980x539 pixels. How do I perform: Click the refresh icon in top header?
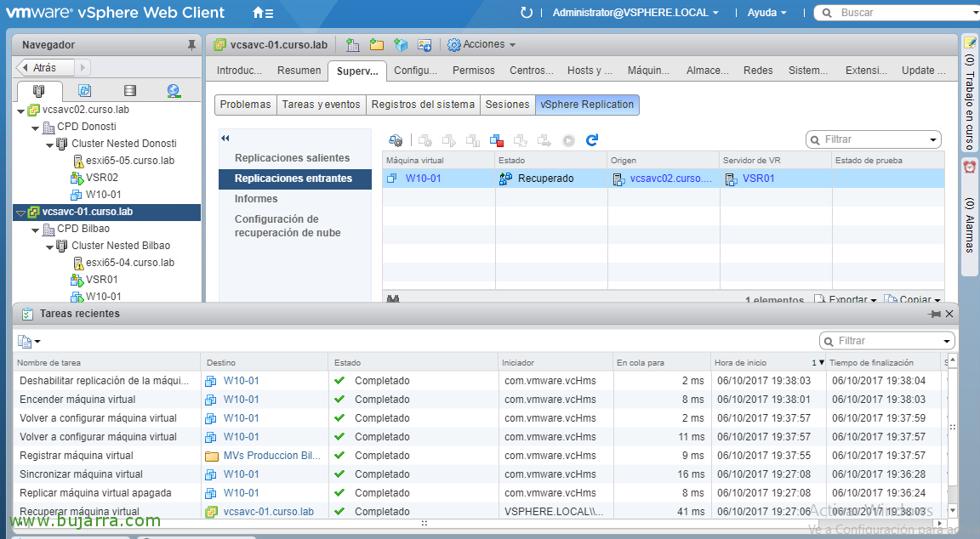click(x=527, y=13)
